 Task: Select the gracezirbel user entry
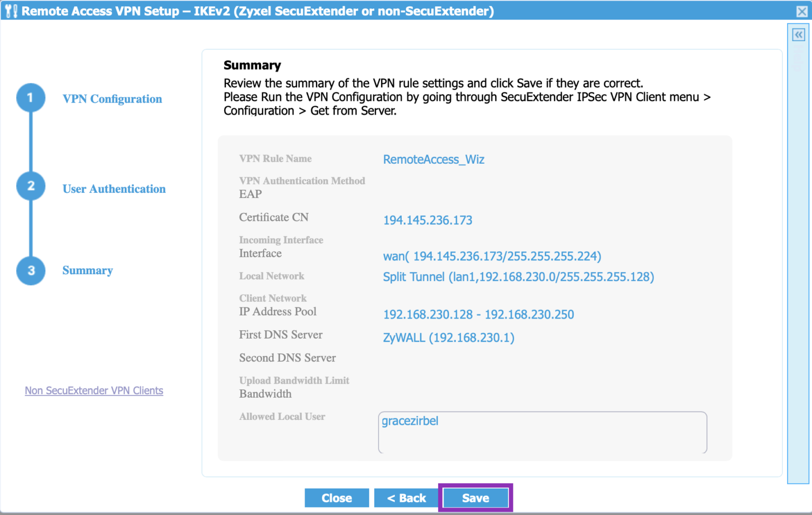pos(410,421)
